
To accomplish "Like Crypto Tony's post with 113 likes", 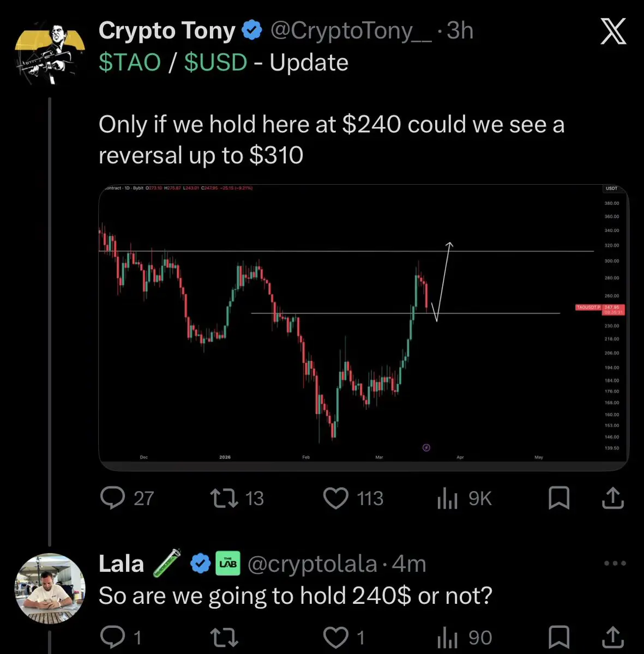I will [x=353, y=498].
